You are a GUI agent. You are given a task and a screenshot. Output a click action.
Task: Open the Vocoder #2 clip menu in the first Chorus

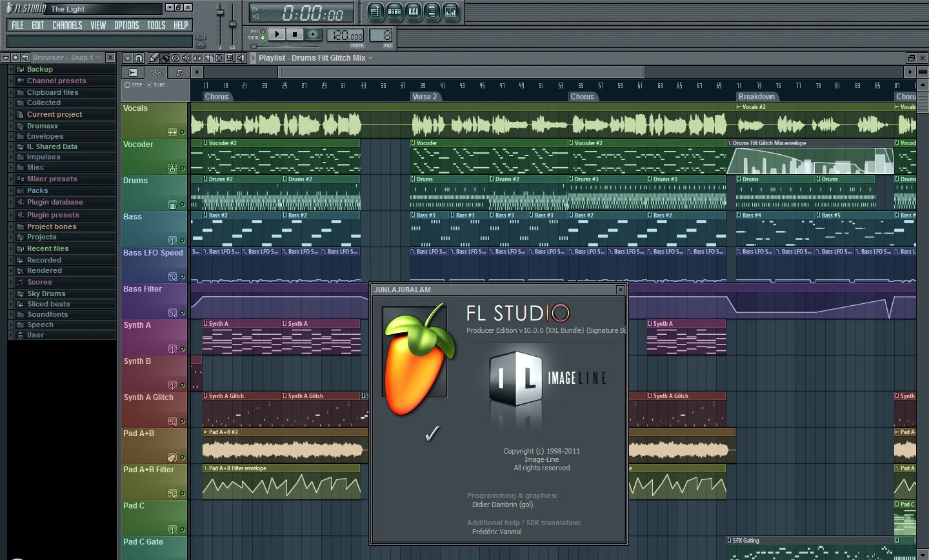tap(206, 143)
